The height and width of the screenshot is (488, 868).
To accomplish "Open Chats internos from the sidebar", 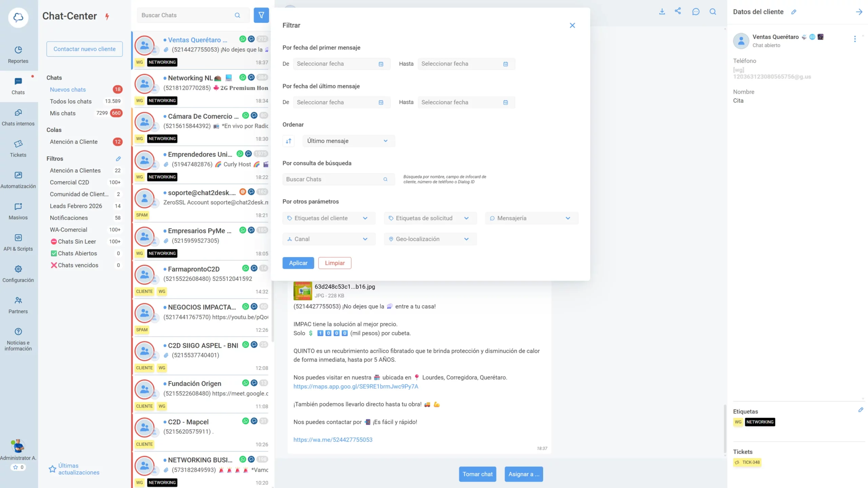I will coord(18,117).
